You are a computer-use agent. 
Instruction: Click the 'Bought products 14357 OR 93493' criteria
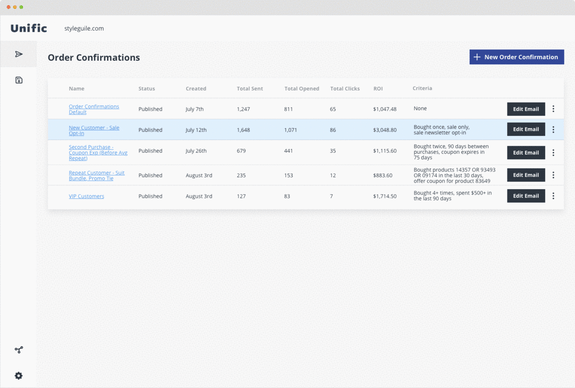point(454,175)
